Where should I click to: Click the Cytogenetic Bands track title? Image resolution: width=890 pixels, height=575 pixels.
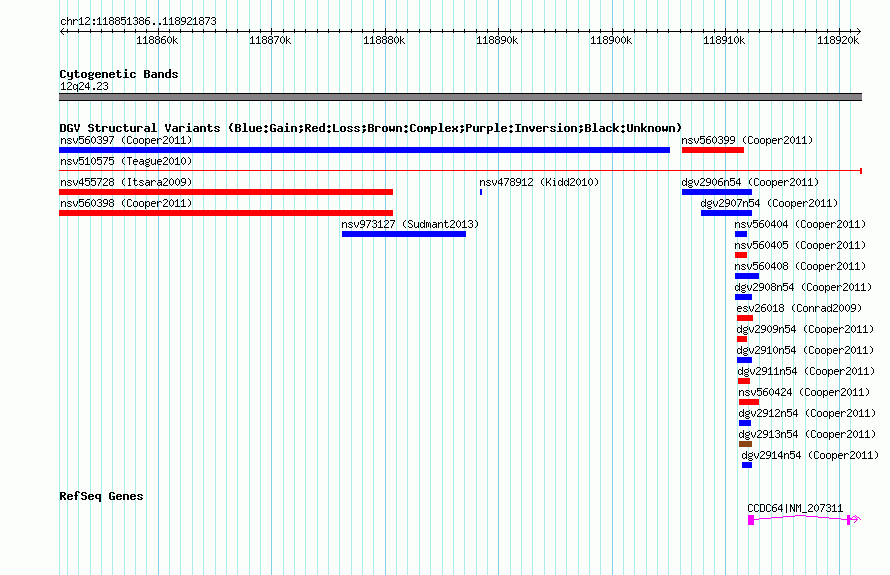coord(119,74)
